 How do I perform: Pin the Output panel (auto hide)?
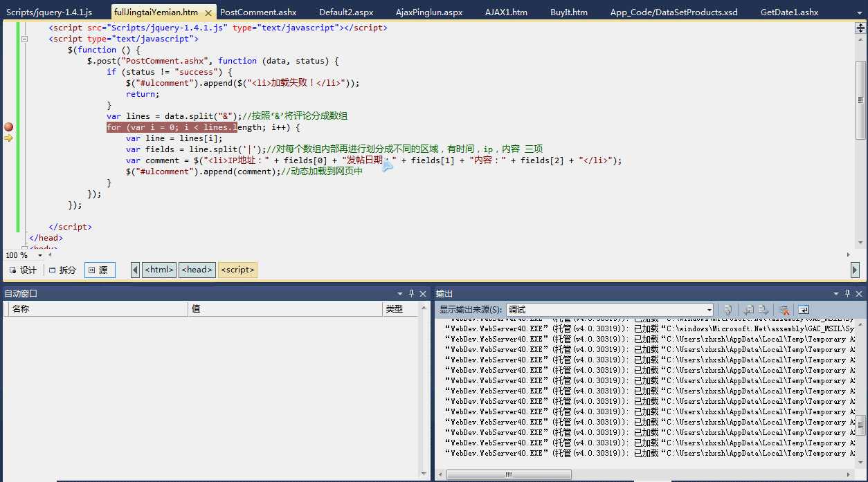coord(846,294)
